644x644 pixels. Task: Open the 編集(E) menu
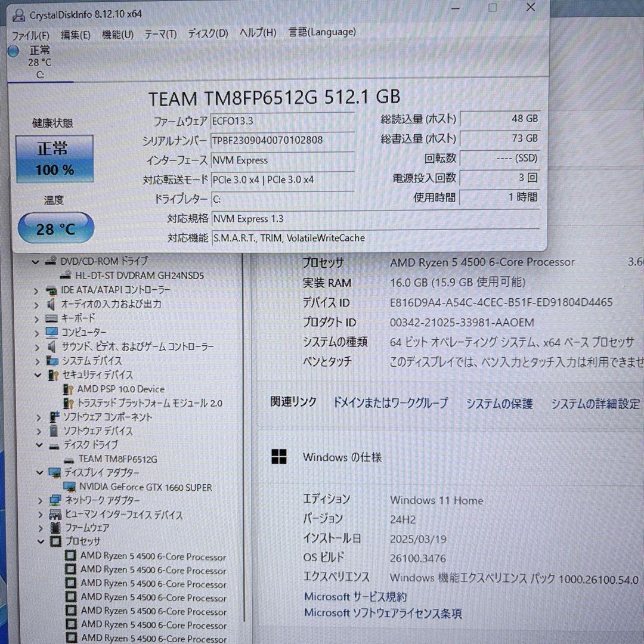[76, 35]
